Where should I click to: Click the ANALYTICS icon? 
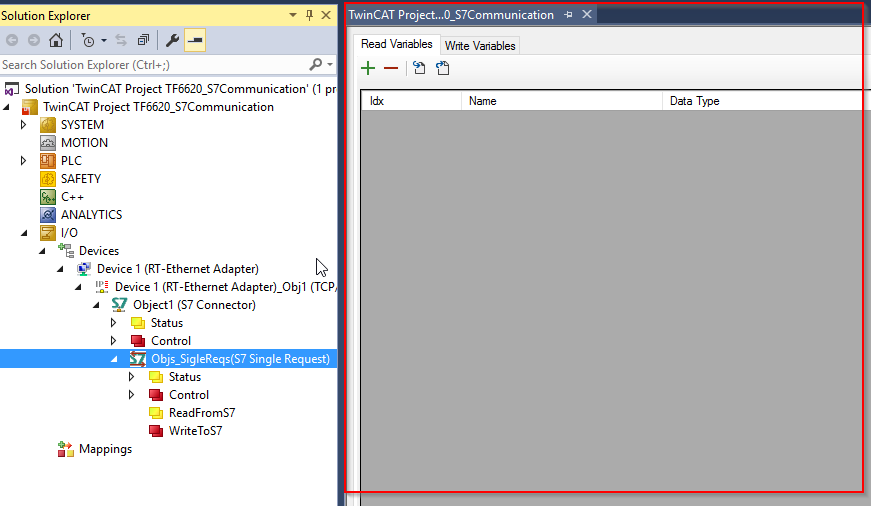(x=48, y=214)
